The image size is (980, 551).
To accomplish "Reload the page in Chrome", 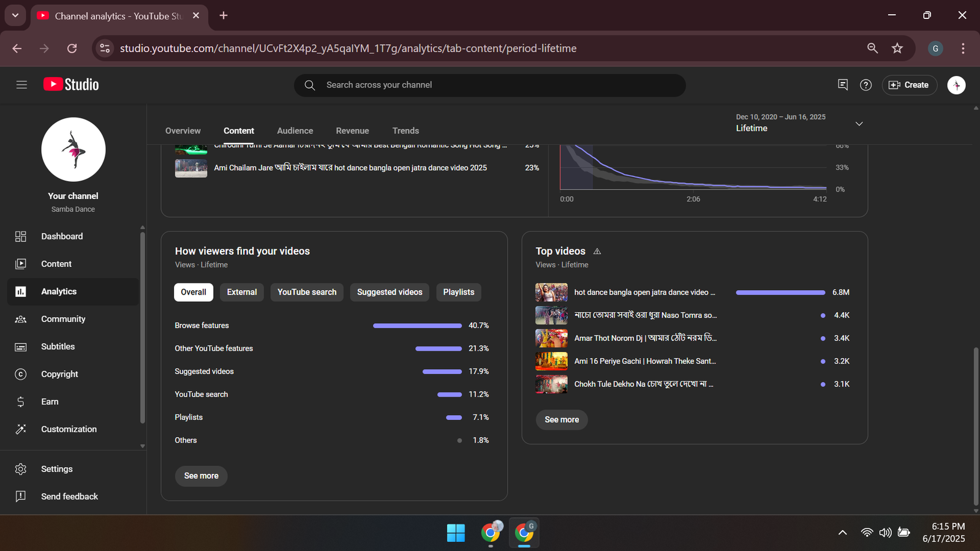I will [x=72, y=48].
